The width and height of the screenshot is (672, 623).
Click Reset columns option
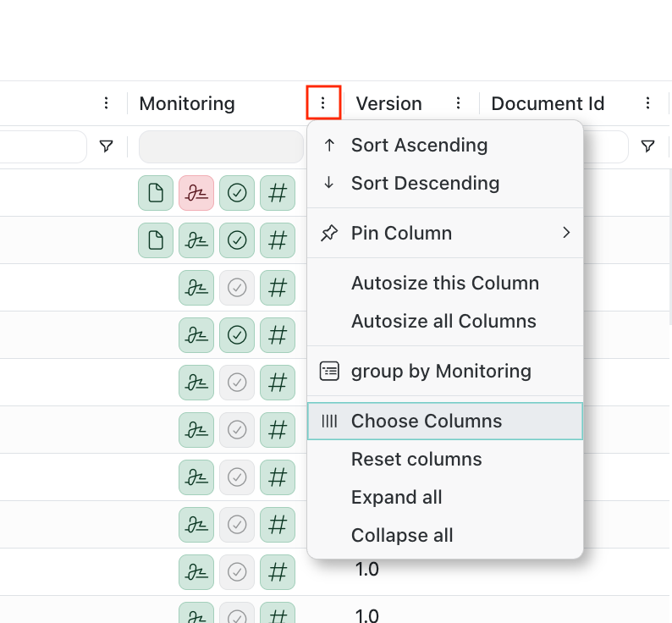pyautogui.click(x=416, y=459)
